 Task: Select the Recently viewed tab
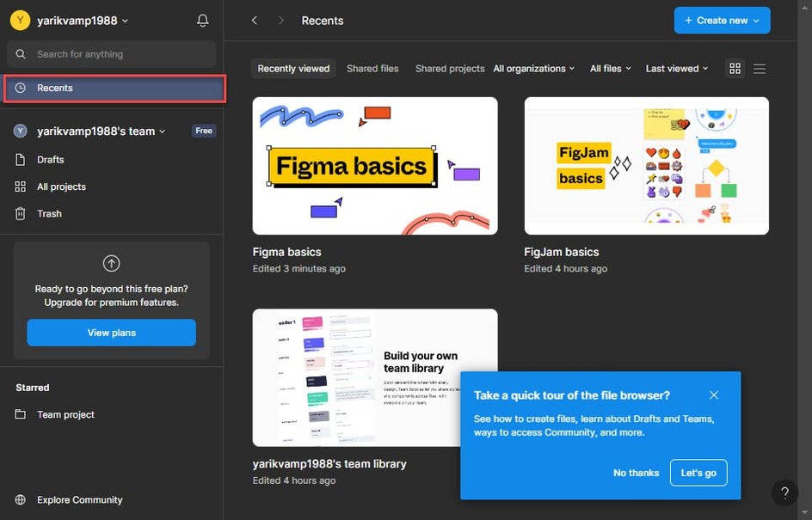point(293,69)
